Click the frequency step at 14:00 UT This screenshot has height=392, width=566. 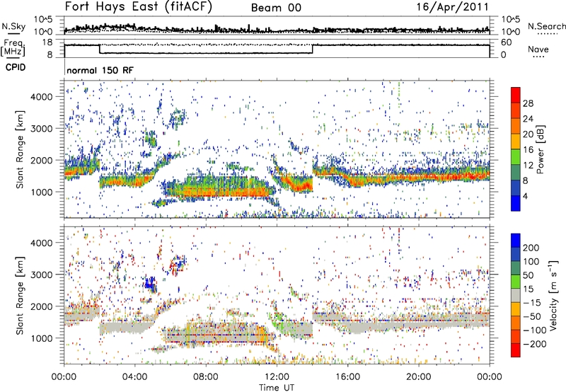coord(313,49)
